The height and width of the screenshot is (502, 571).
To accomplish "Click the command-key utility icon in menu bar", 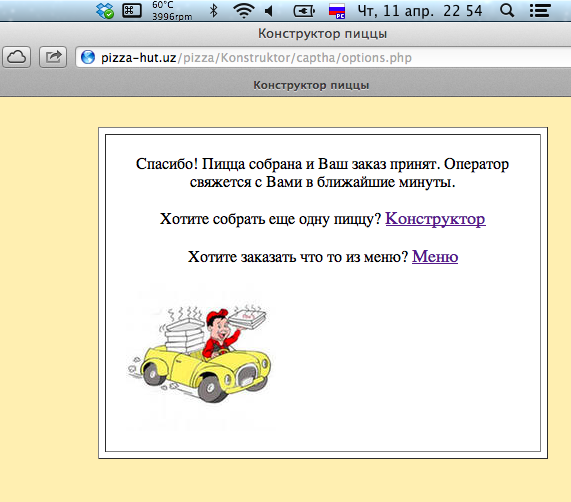I will (x=131, y=10).
